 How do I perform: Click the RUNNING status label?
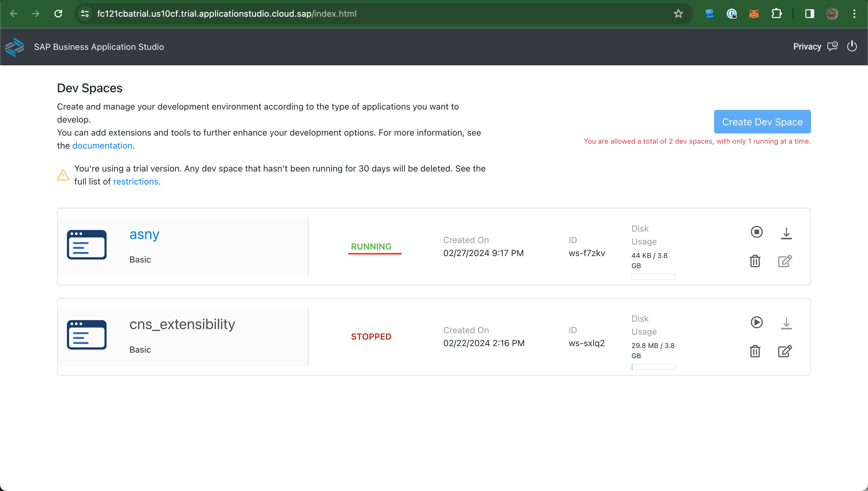pyautogui.click(x=371, y=246)
